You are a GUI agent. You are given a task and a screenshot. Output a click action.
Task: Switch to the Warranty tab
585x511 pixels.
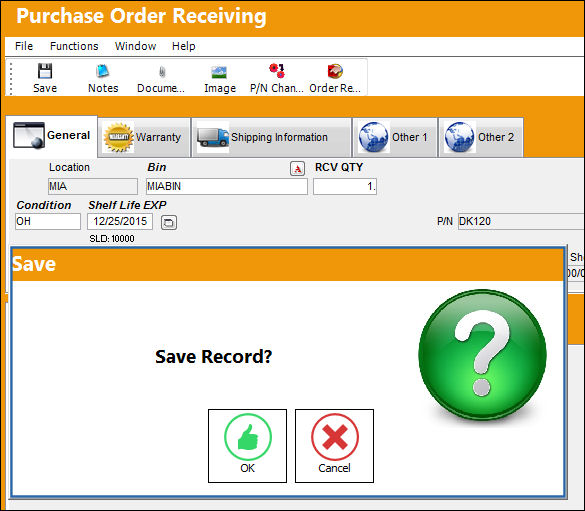click(144, 137)
